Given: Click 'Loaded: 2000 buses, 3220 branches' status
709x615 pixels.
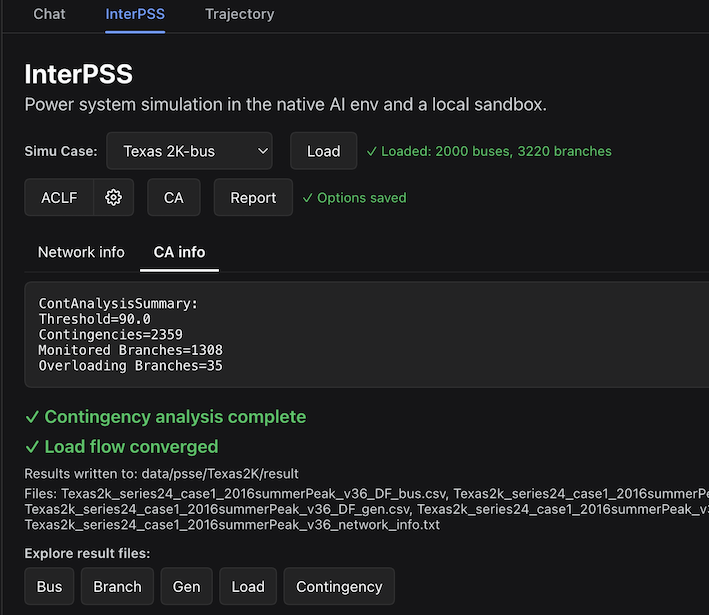Looking at the screenshot, I should (489, 151).
